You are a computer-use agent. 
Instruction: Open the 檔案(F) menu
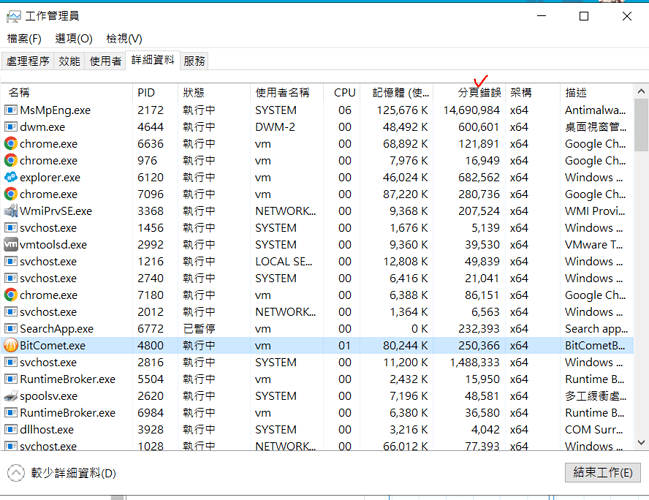(24, 38)
